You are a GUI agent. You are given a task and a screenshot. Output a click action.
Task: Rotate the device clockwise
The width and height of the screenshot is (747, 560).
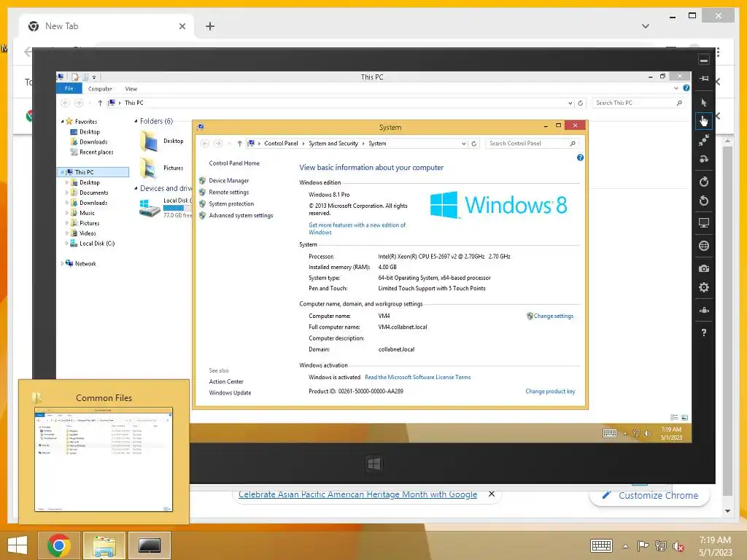(x=704, y=182)
